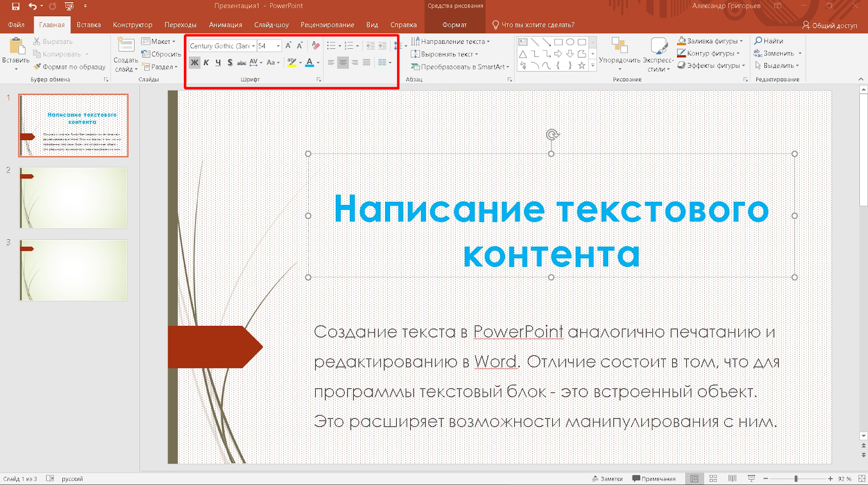Expand the font size 54 dropdown
This screenshot has height=485, width=868.
(x=278, y=46)
